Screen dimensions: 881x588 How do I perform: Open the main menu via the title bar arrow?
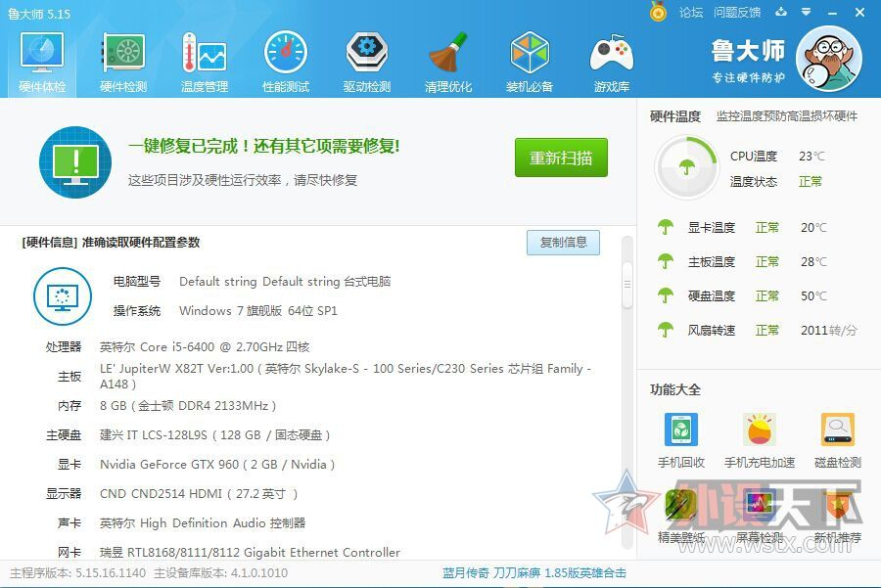pyautogui.click(x=805, y=13)
